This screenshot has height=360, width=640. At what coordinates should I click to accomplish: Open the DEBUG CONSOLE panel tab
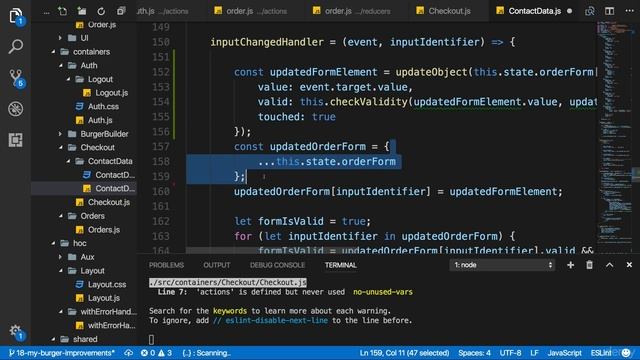(278, 265)
